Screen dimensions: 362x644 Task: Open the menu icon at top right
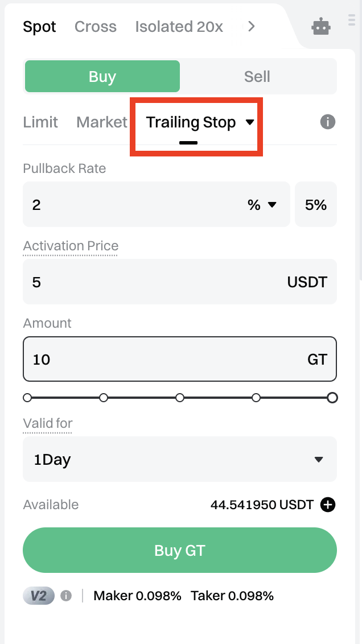351,21
